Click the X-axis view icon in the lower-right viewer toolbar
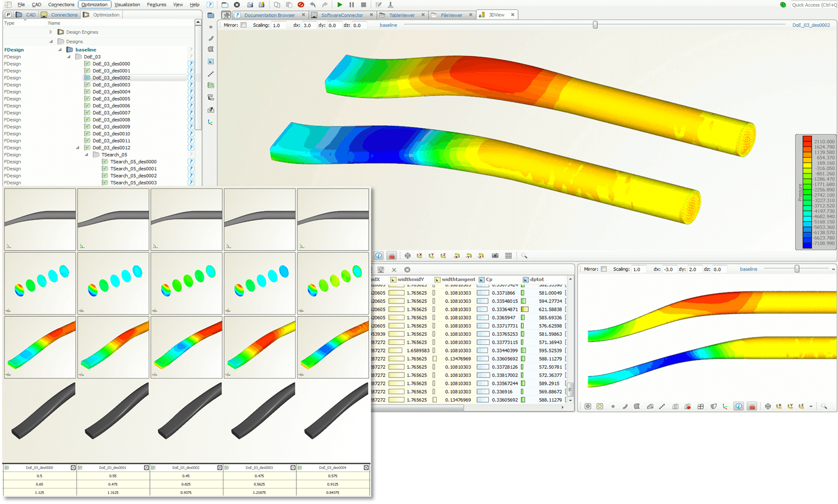Image resolution: width=838 pixels, height=504 pixels. 779,407
